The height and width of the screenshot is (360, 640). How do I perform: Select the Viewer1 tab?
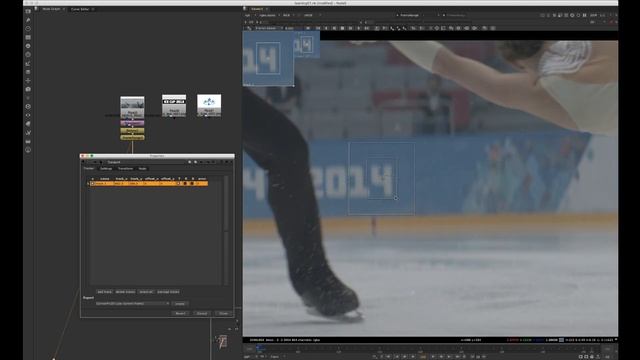point(257,9)
